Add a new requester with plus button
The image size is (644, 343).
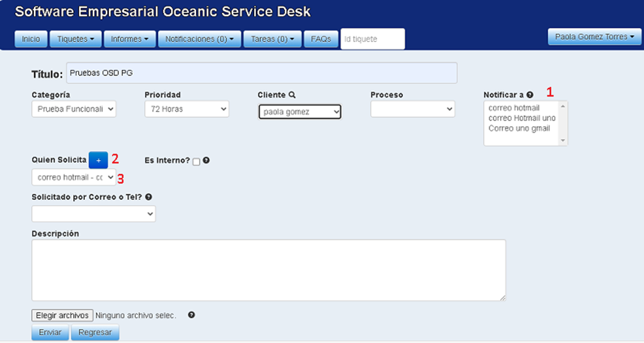(x=98, y=160)
